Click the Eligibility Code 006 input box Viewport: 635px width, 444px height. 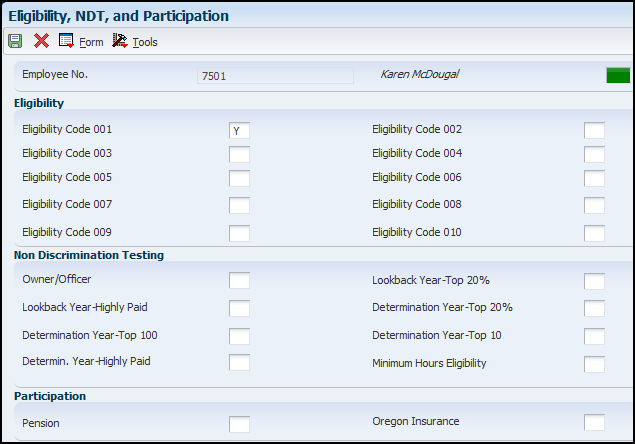pos(594,178)
